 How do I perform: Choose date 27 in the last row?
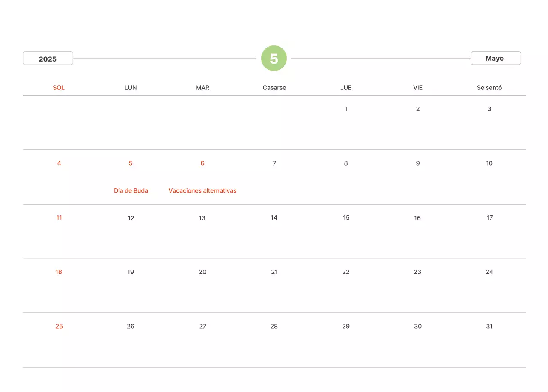tap(203, 327)
